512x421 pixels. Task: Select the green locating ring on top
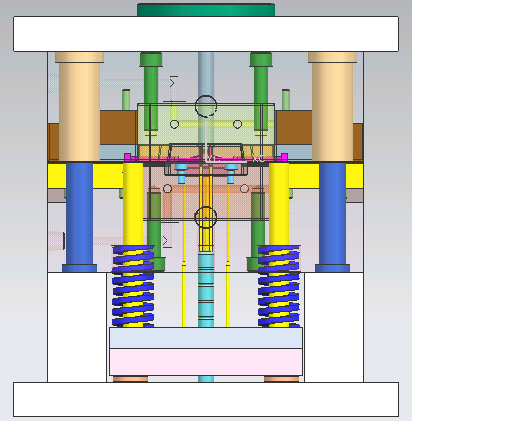click(206, 10)
